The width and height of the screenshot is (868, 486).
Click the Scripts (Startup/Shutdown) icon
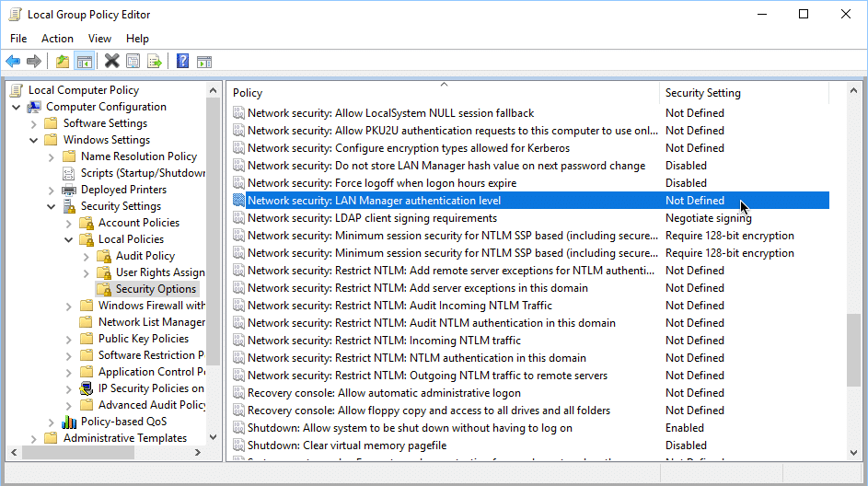(69, 173)
